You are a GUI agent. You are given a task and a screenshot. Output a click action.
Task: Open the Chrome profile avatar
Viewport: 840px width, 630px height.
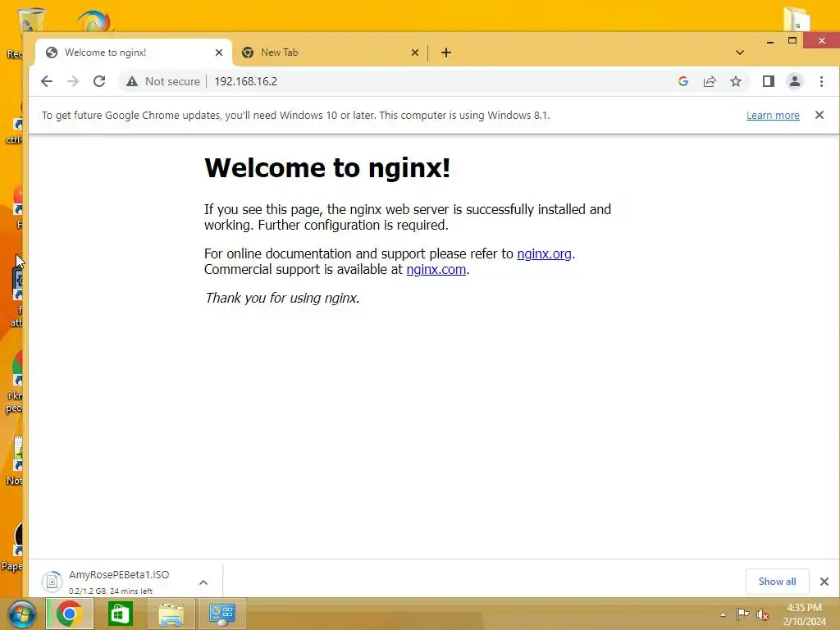pyautogui.click(x=794, y=81)
